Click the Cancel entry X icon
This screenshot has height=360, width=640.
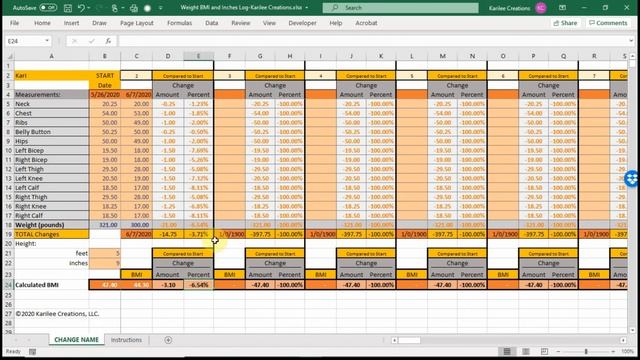pyautogui.click(x=74, y=41)
